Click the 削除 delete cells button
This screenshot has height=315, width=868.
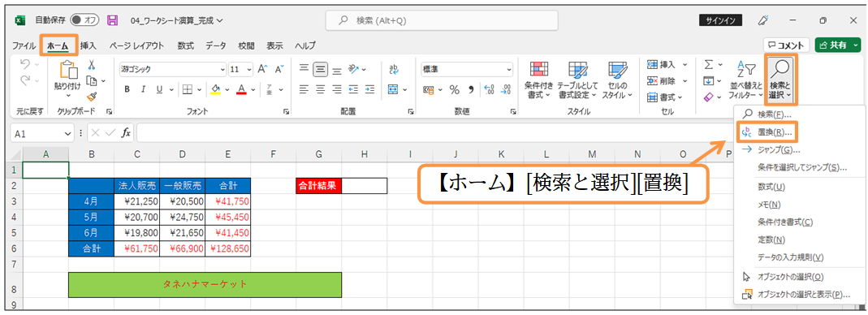661,81
